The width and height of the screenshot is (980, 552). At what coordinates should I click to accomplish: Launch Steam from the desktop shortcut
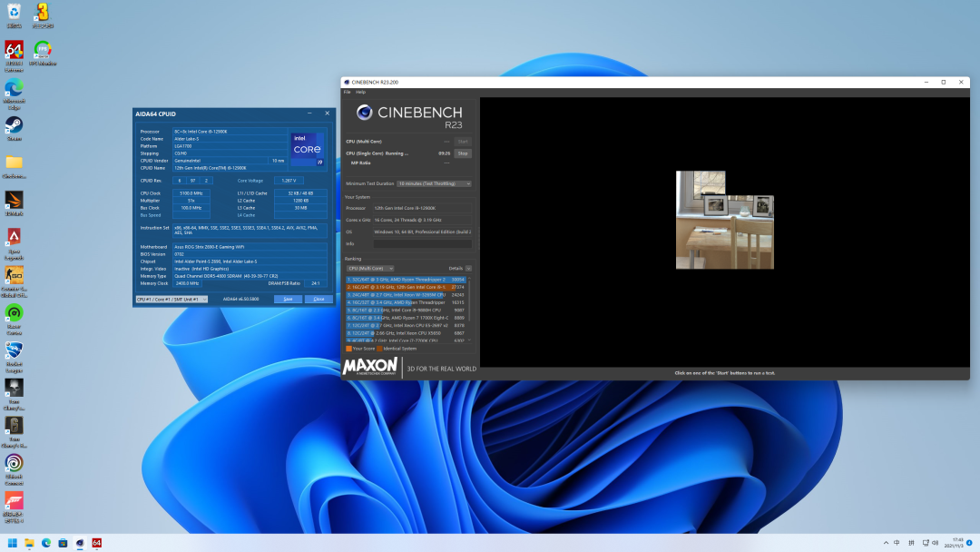pos(14,128)
